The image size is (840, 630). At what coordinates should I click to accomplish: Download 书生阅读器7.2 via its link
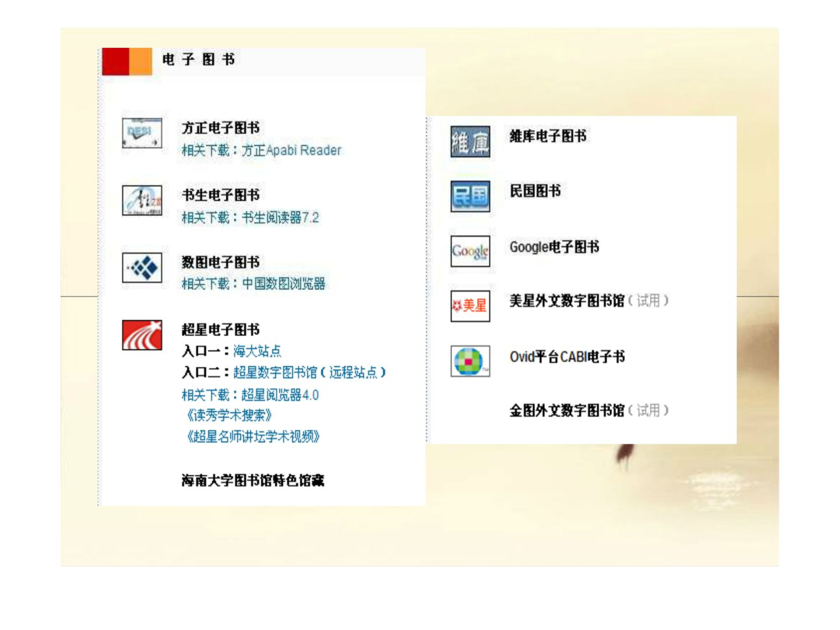(280, 217)
